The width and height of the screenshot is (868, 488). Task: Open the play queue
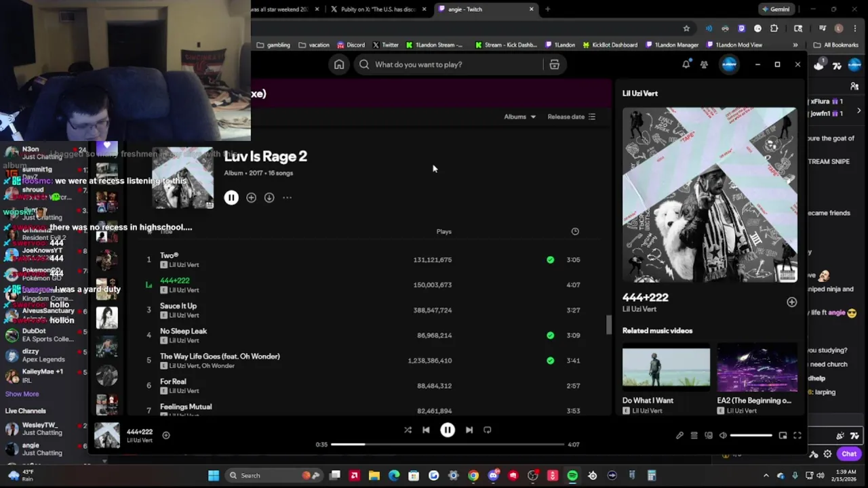(694, 435)
